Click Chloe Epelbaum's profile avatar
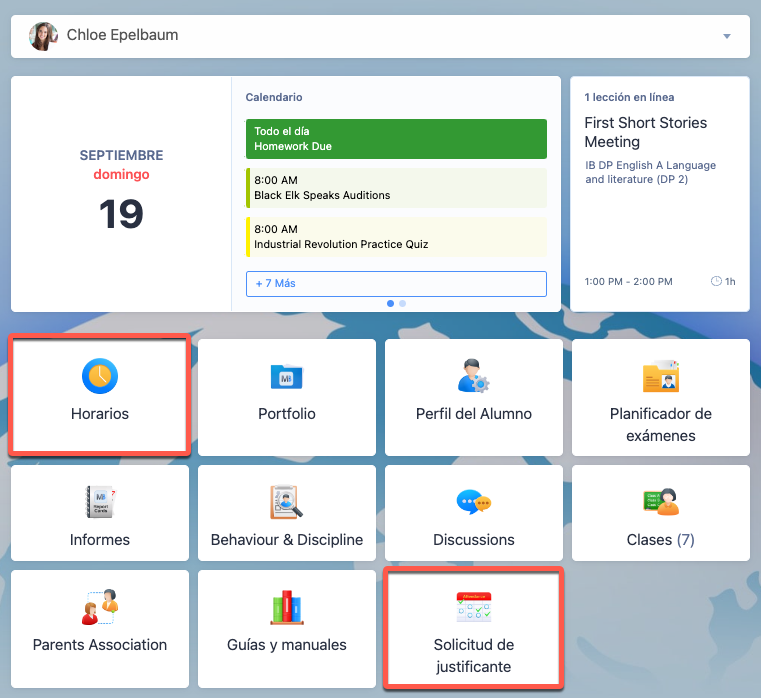This screenshot has height=698, width=761. pyautogui.click(x=43, y=37)
